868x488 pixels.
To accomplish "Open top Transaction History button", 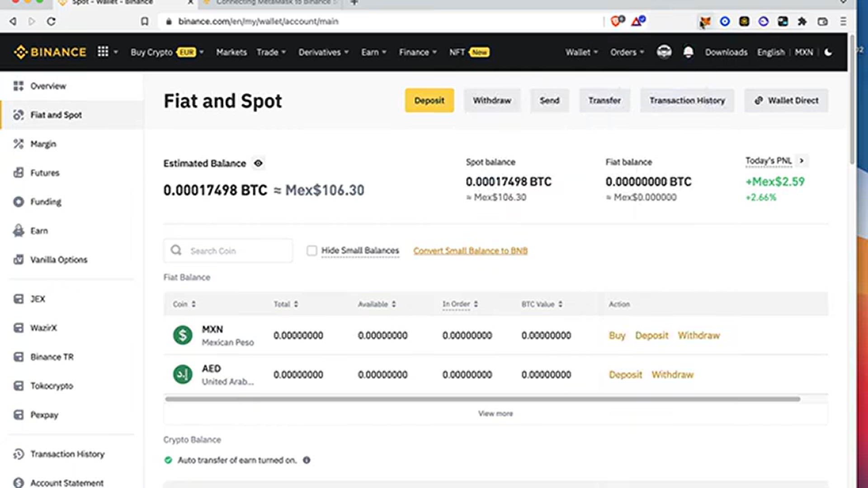I will pos(687,100).
